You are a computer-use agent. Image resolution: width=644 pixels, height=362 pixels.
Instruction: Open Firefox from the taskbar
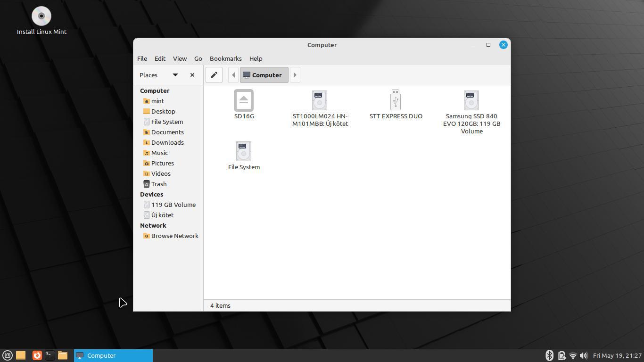(37, 355)
